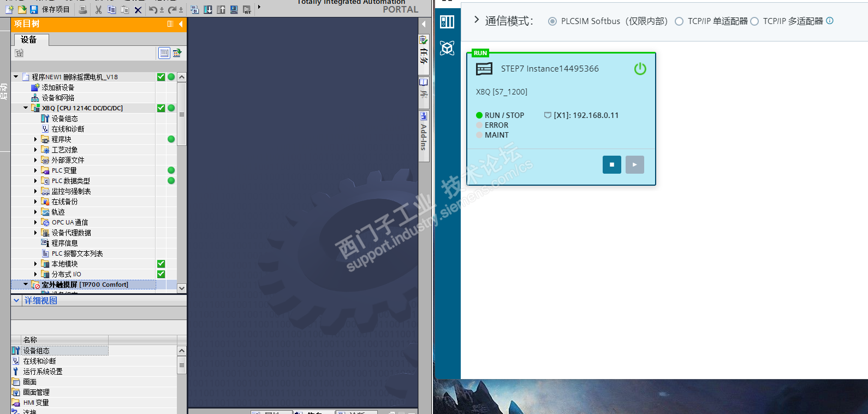Click info icon next to TCP/IP 多适配器
Screen dimensions: 868x414
click(x=830, y=21)
